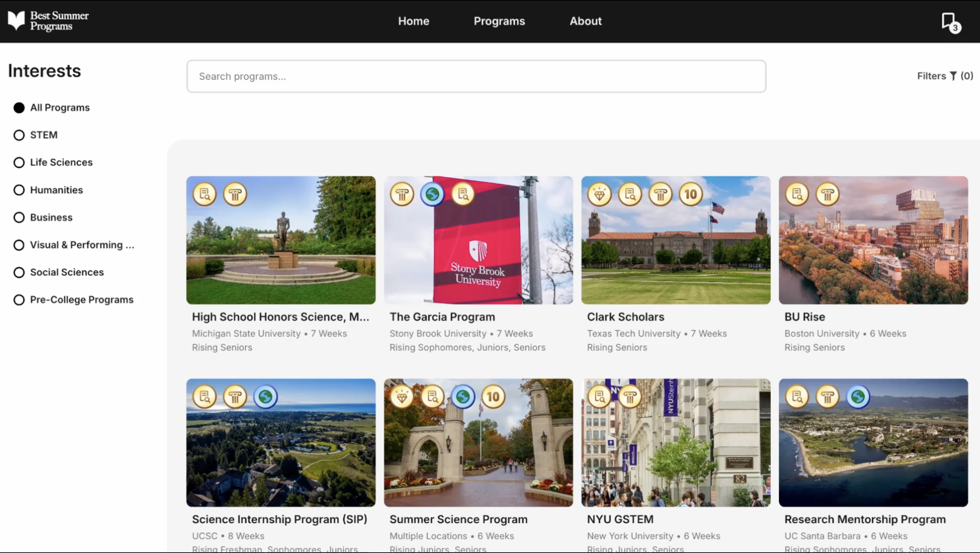The image size is (980, 553).
Task: Click research badge on Michigan State card
Action: click(x=205, y=194)
